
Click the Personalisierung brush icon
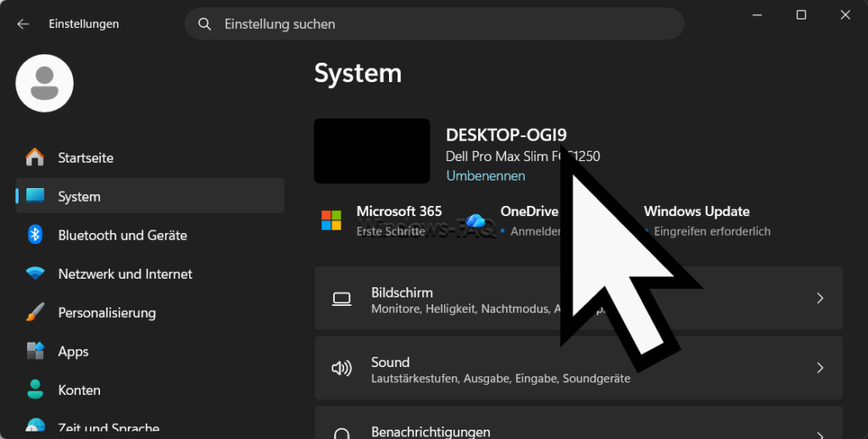pyautogui.click(x=35, y=312)
